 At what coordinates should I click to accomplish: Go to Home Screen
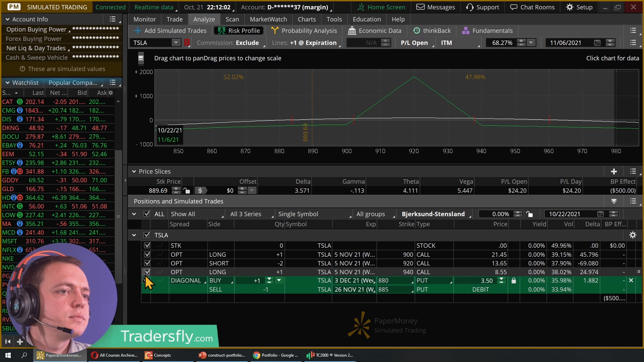(381, 7)
